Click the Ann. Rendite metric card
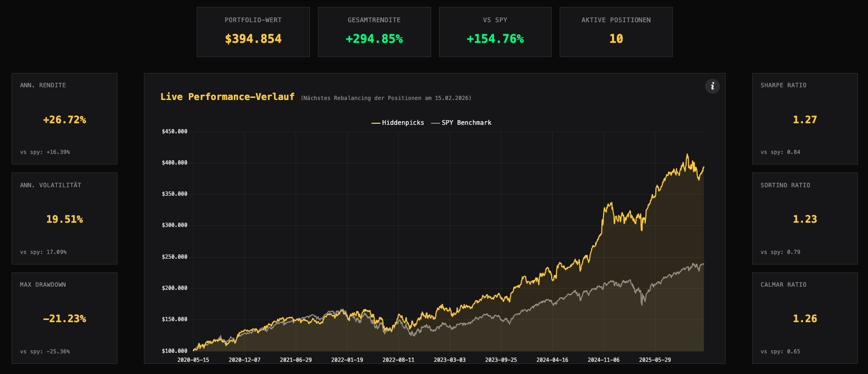Screen dimensions: 868x374 65,118
